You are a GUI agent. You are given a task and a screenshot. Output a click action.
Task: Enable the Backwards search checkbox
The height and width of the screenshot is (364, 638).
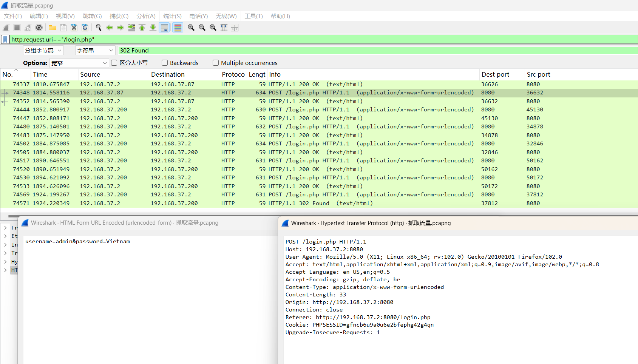[165, 63]
